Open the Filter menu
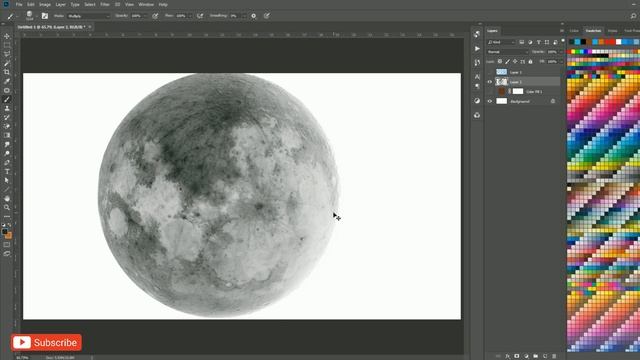This screenshot has height=360, width=640. 105,4
